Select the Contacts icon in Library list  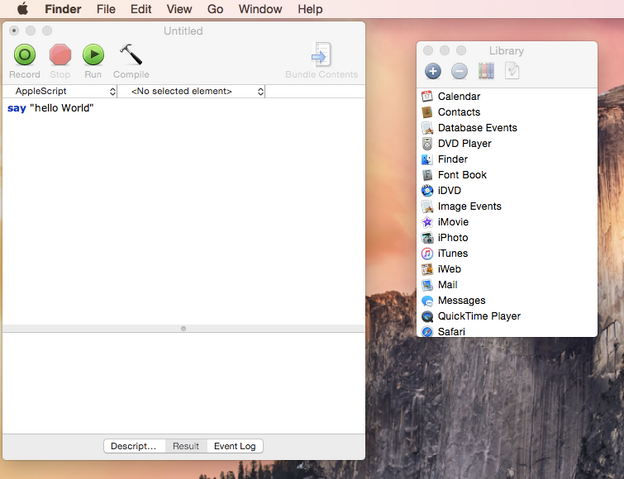click(427, 112)
